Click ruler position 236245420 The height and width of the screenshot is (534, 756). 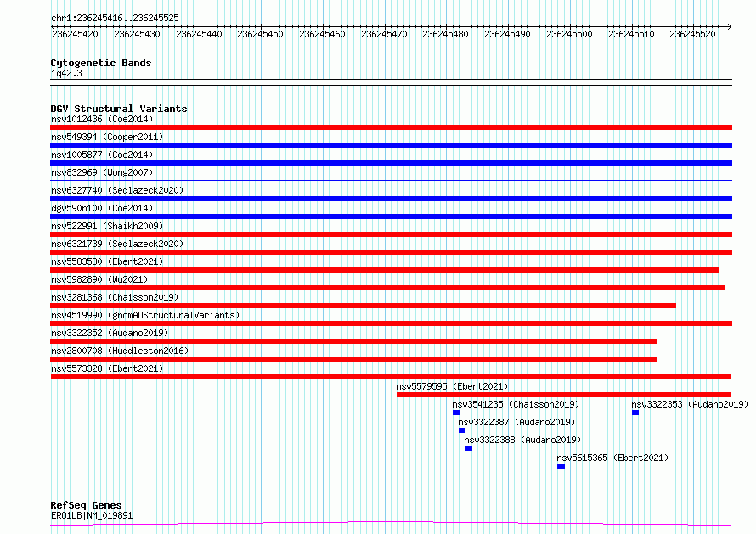coord(75,34)
